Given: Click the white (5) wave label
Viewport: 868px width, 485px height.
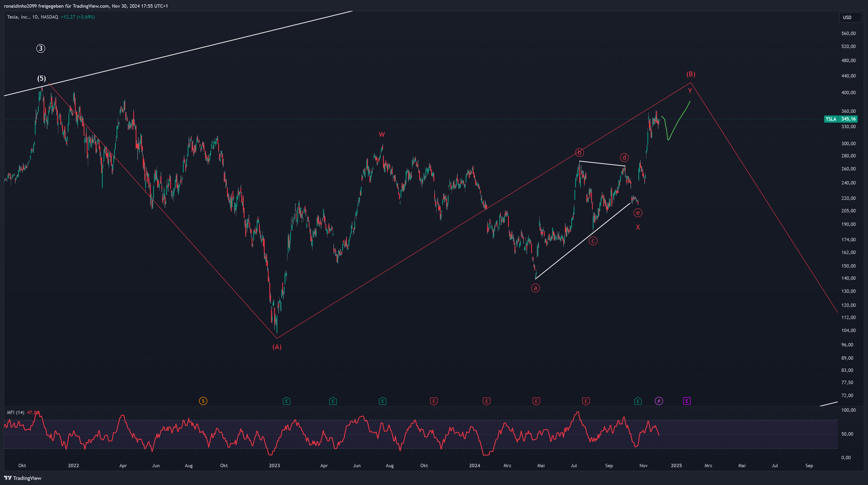Looking at the screenshot, I should click(x=41, y=79).
